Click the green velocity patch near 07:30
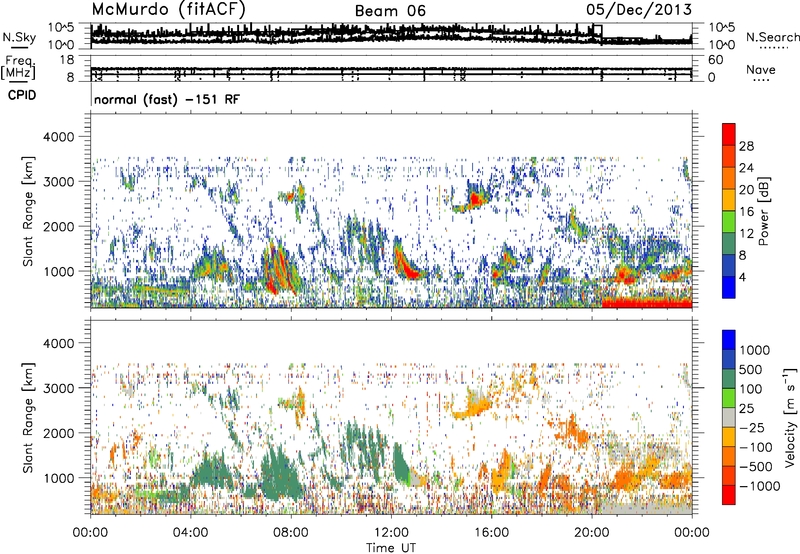Image resolution: width=800 pixels, height=554 pixels. click(280, 474)
